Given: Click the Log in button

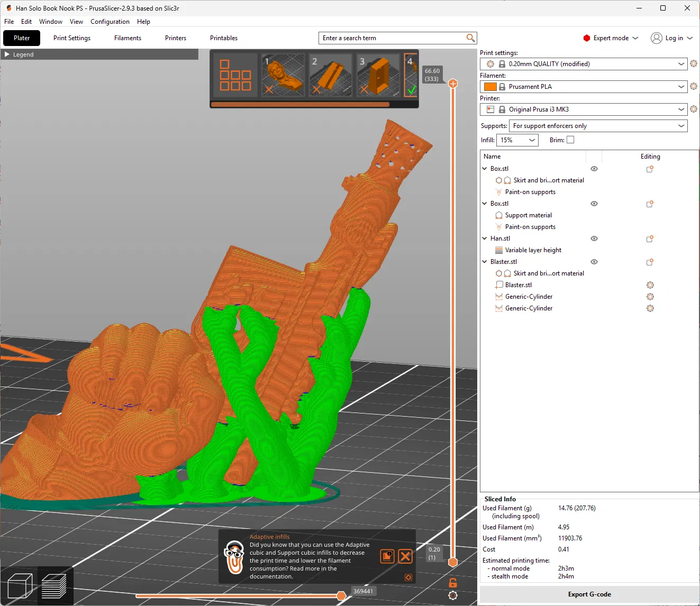Looking at the screenshot, I should (671, 38).
